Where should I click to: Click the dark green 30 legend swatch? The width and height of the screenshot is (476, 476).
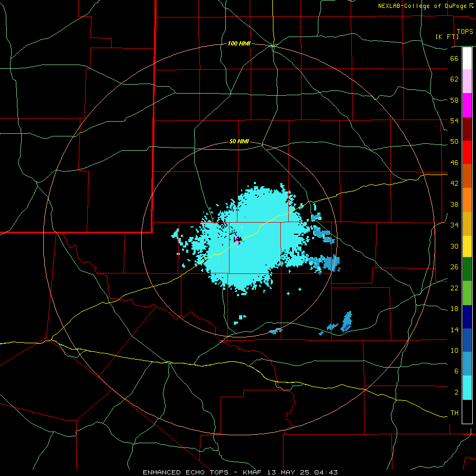467,269
